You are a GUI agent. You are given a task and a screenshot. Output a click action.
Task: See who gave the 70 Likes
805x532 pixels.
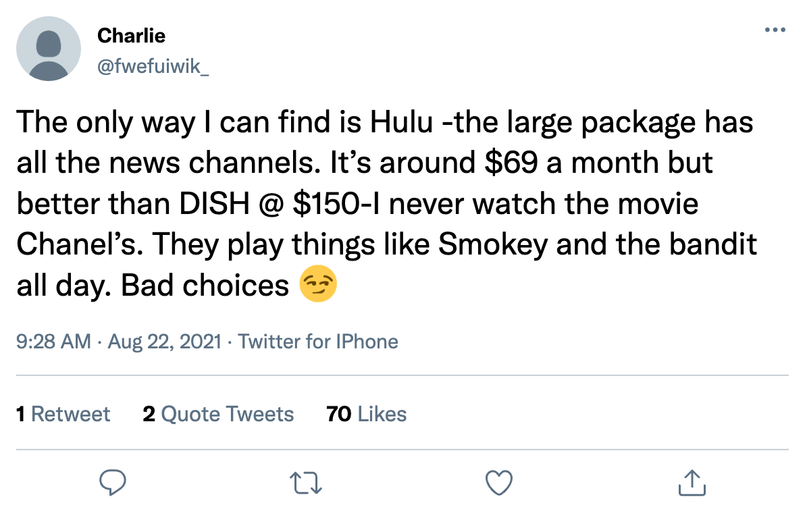point(366,414)
